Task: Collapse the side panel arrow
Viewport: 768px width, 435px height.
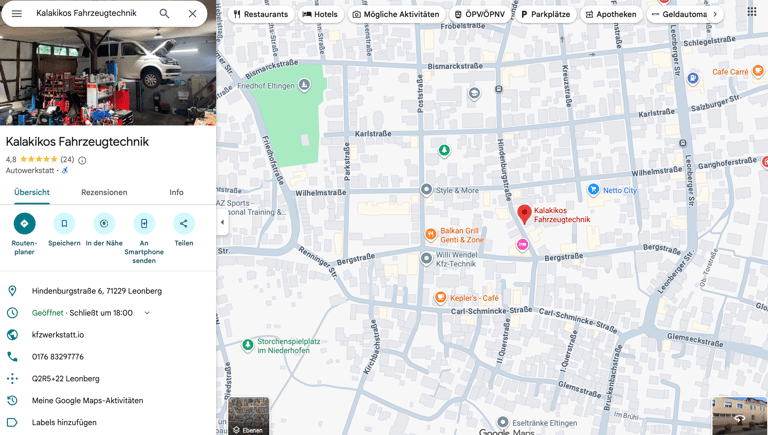Action: (x=222, y=222)
